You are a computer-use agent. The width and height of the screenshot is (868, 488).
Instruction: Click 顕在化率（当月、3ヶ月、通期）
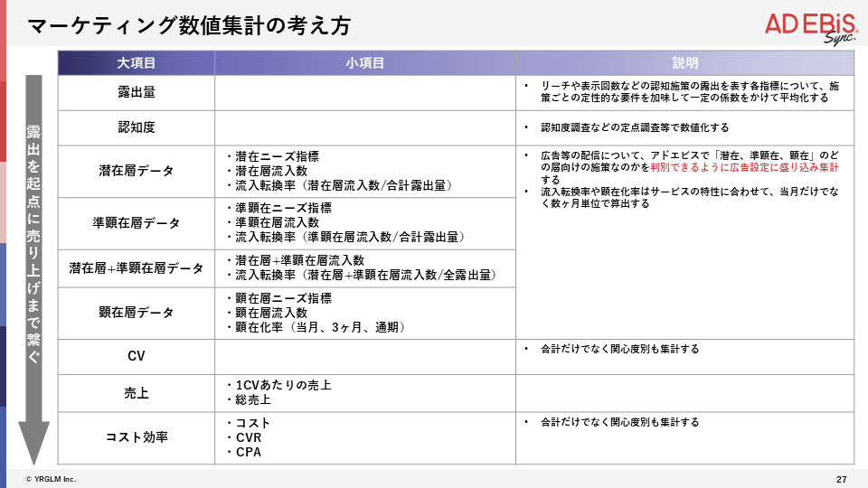coord(316,327)
